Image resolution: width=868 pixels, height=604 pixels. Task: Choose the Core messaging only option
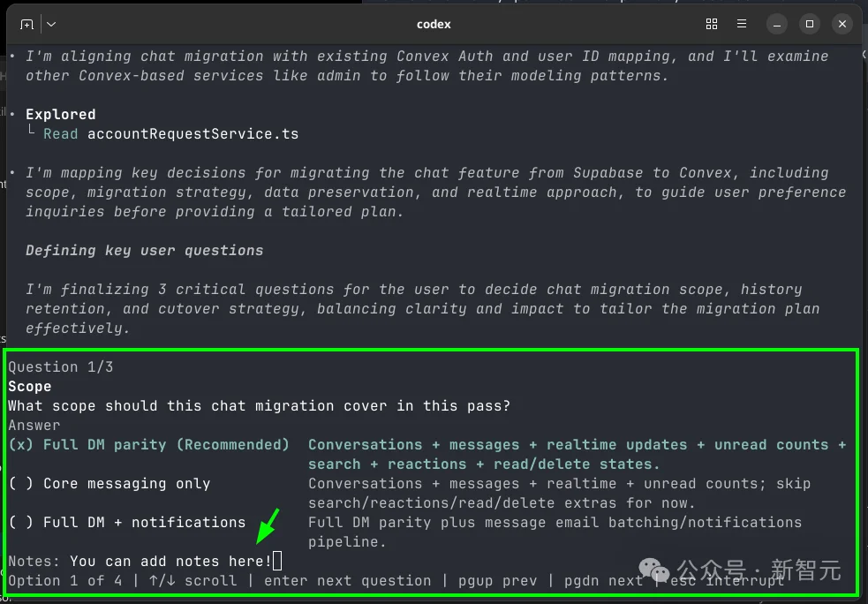109,483
